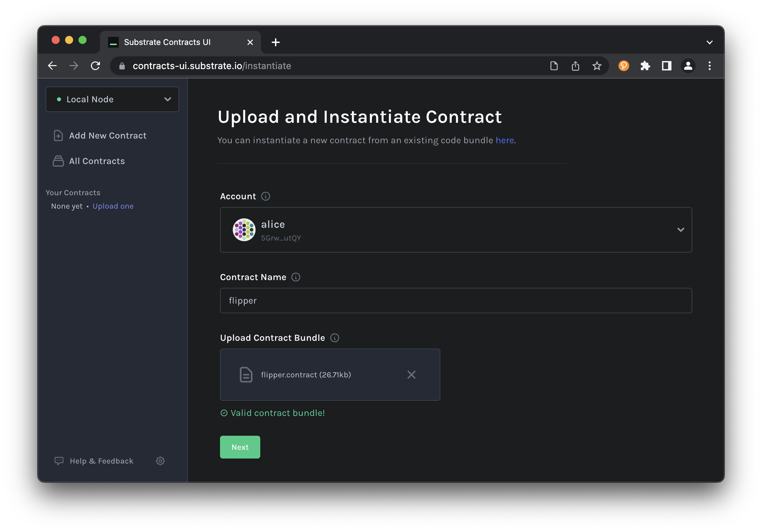Click the Account info icon
Image resolution: width=762 pixels, height=532 pixels.
[266, 196]
